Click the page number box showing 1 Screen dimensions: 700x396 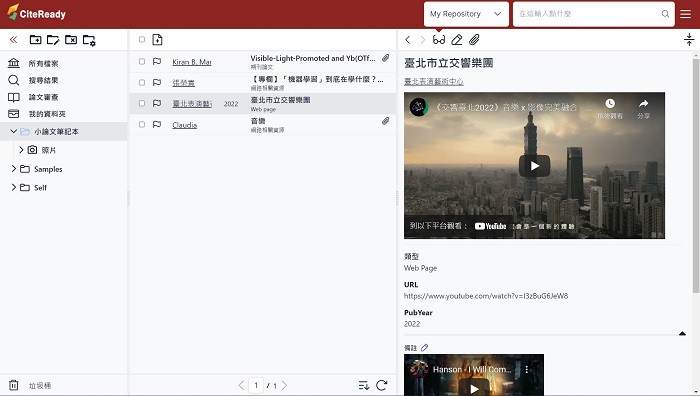point(256,385)
